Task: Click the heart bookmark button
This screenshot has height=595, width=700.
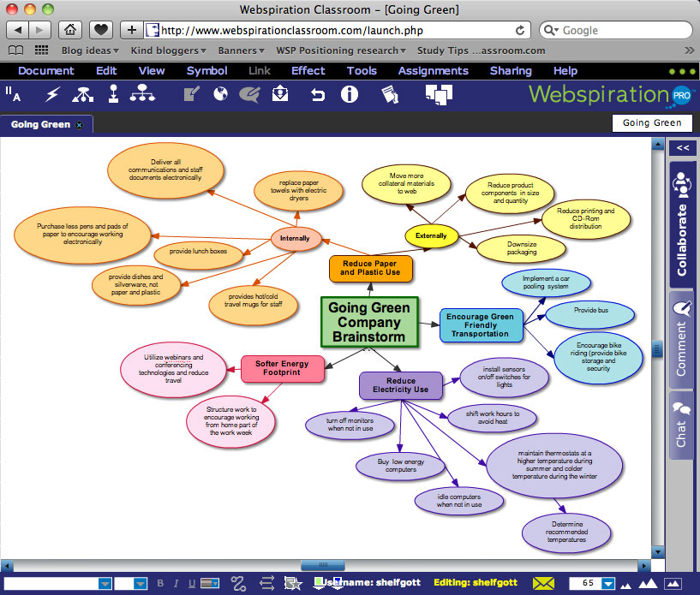Action: (101, 30)
